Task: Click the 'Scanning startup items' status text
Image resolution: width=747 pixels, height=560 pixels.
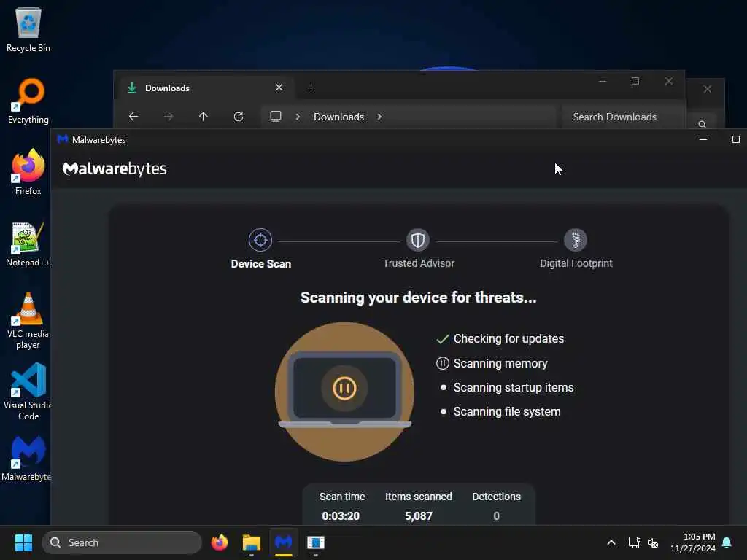Action: [x=514, y=388]
